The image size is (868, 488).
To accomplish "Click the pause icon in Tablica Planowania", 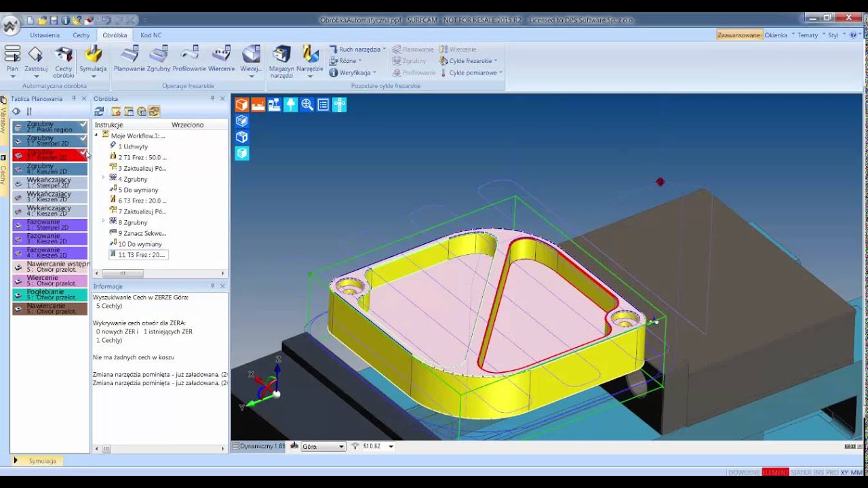I will [29, 111].
